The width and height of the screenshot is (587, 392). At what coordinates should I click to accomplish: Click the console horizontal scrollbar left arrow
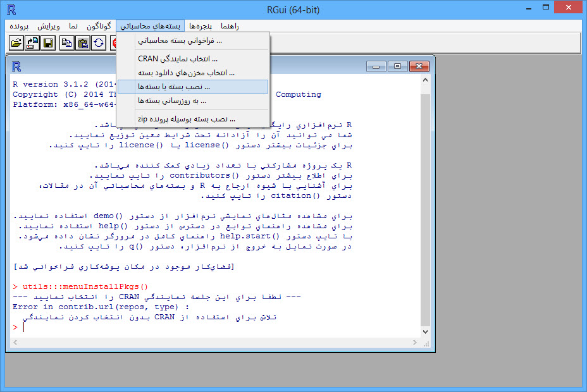(15, 342)
